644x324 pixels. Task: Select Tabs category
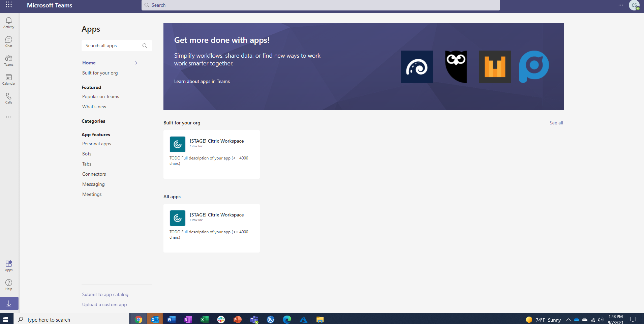pos(87,164)
